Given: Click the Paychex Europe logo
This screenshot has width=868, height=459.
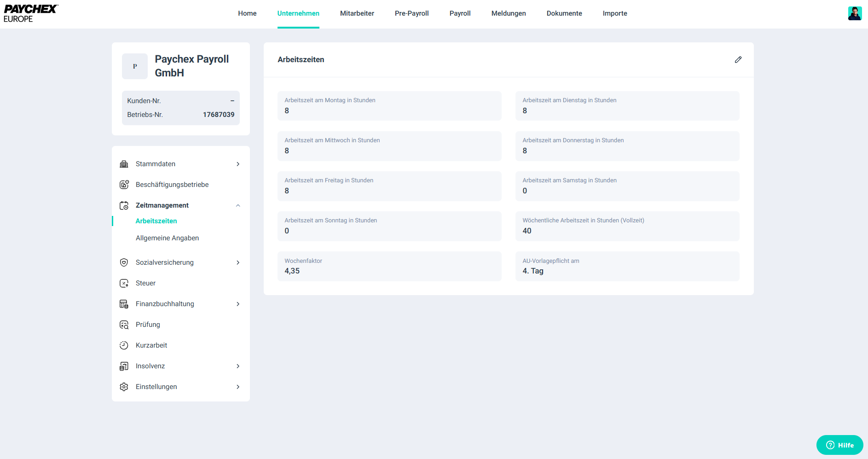Looking at the screenshot, I should (x=30, y=13).
